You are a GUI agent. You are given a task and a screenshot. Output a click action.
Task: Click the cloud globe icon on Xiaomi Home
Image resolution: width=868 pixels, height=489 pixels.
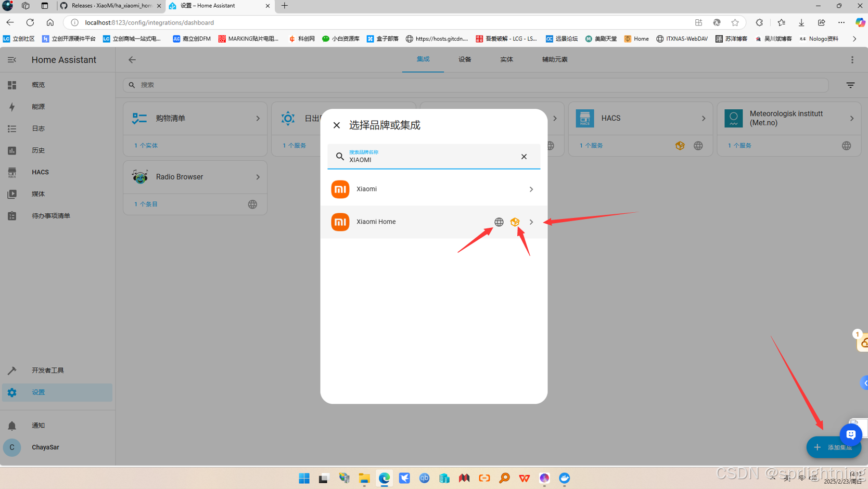pos(499,222)
